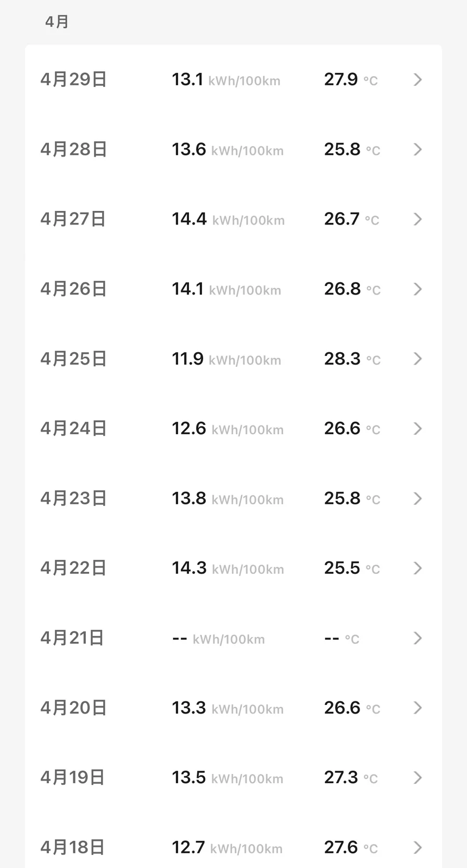
Task: Click the chevron beside 4月26日 entry
Action: 418,289
